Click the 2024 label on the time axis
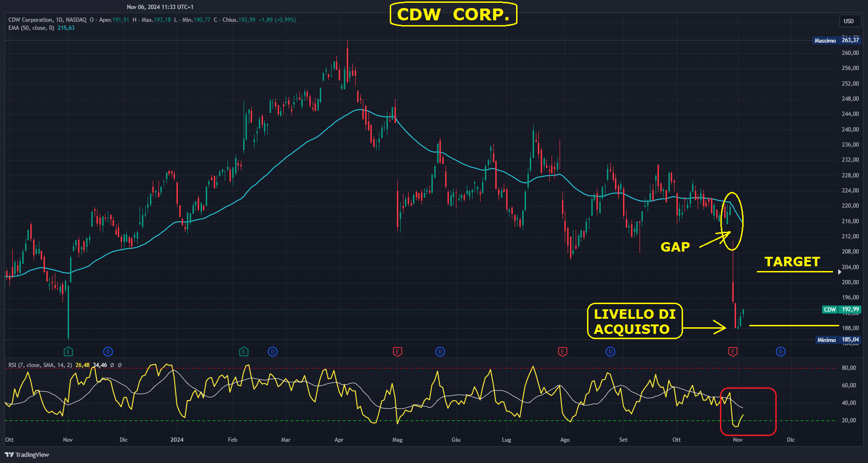868x463 pixels. tap(177, 440)
